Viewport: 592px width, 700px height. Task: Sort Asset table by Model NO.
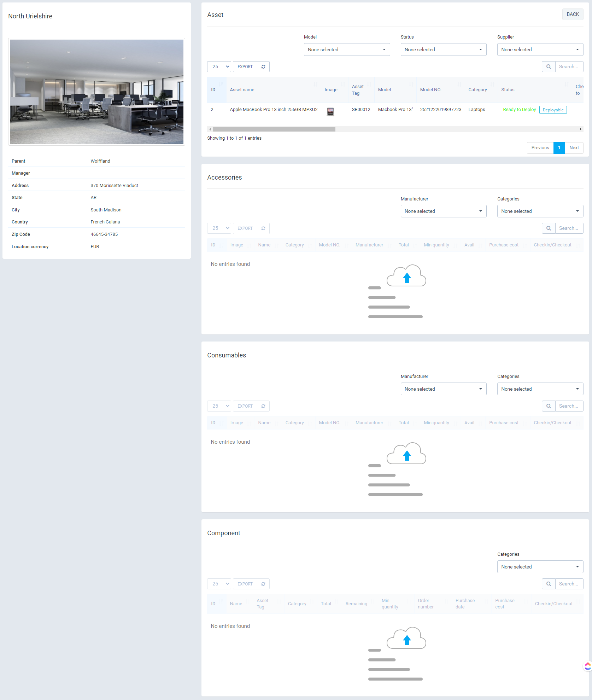pyautogui.click(x=440, y=90)
